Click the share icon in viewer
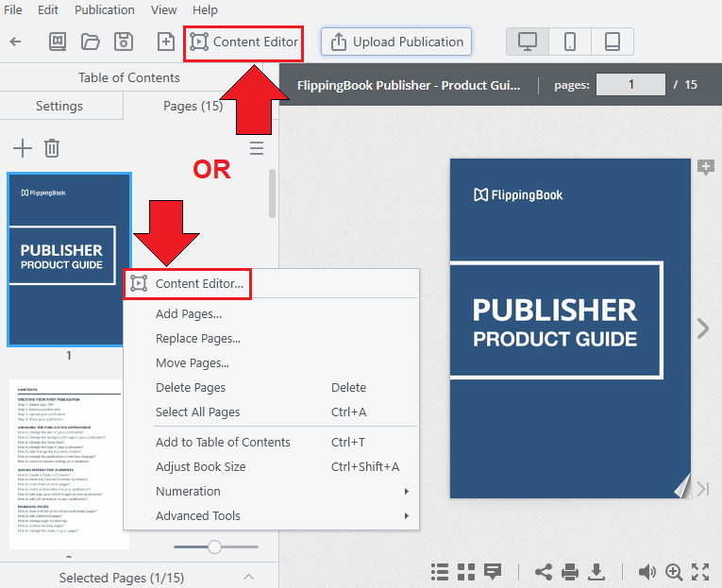 coord(544,572)
